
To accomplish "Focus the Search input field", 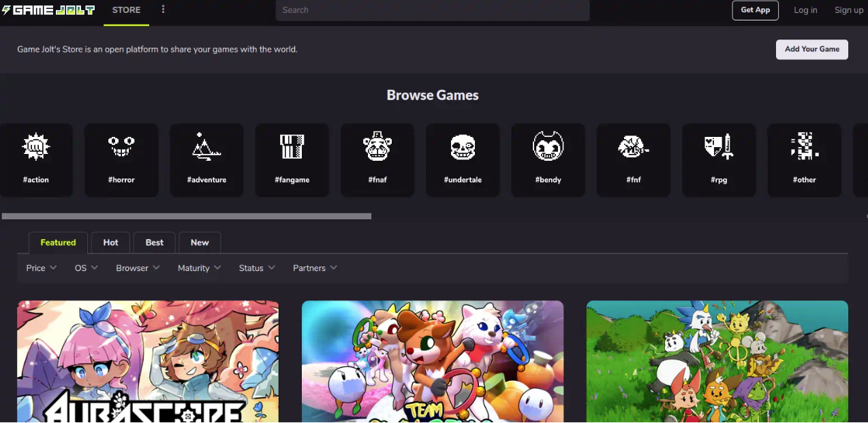I will coord(432,10).
